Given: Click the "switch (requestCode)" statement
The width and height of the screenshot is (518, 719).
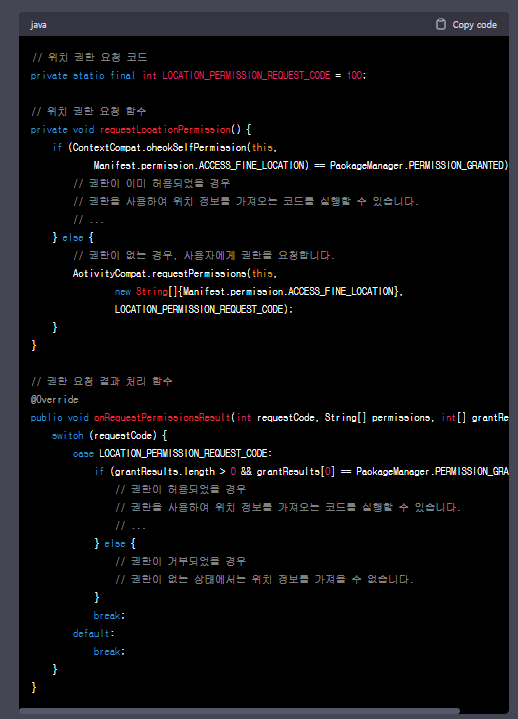Looking at the screenshot, I should (109, 435).
